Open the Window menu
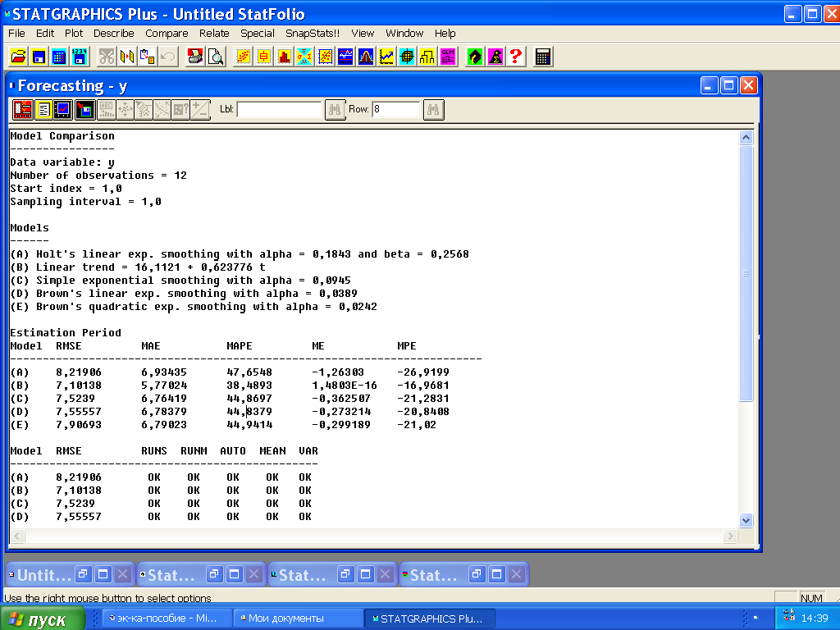The image size is (840, 630). 404,33
